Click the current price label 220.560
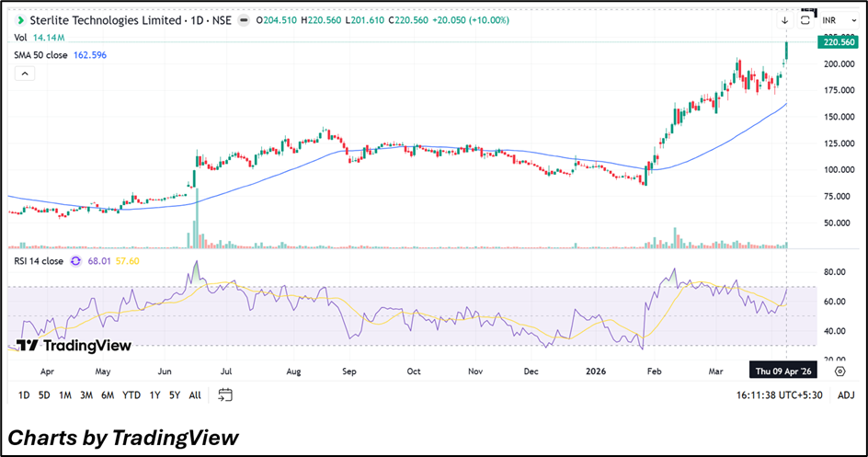Viewport: 868px width, 457px height. [x=838, y=42]
